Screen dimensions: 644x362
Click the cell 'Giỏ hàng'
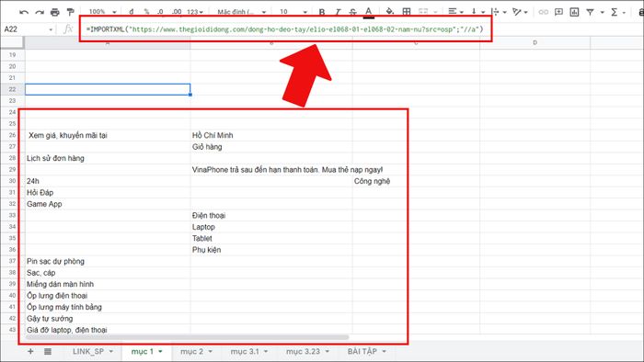pos(271,146)
